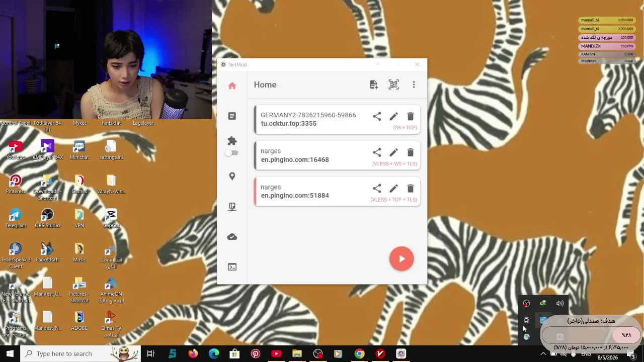Image resolution: width=644 pixels, height=362 pixels.
Task: Select the Downloads - Shortcut folder
Action: [x=47, y=187]
